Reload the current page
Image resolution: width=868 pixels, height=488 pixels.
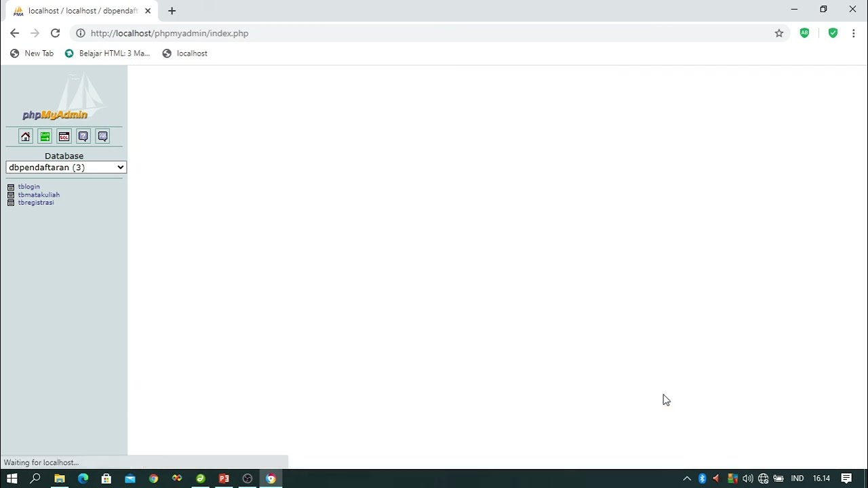click(55, 33)
